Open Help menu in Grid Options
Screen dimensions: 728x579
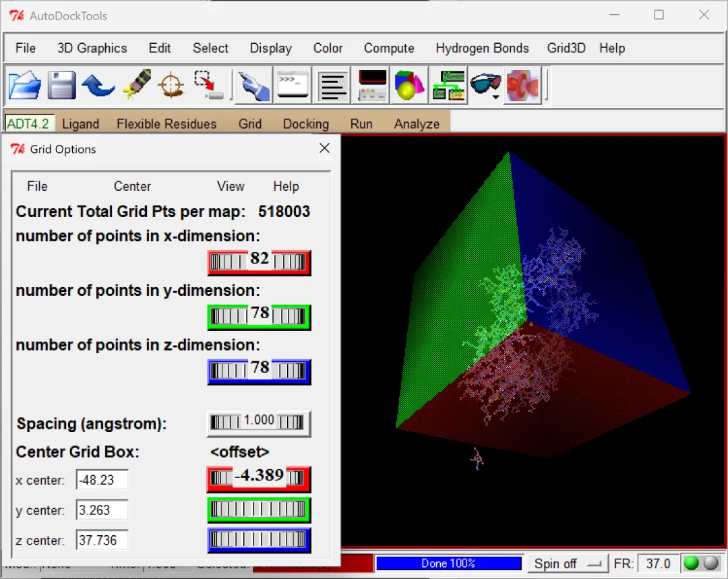pyautogui.click(x=286, y=186)
